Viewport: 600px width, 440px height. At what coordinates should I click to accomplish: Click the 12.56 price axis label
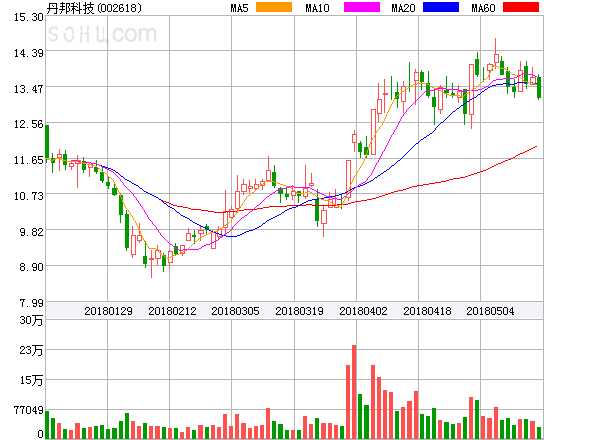click(x=29, y=124)
